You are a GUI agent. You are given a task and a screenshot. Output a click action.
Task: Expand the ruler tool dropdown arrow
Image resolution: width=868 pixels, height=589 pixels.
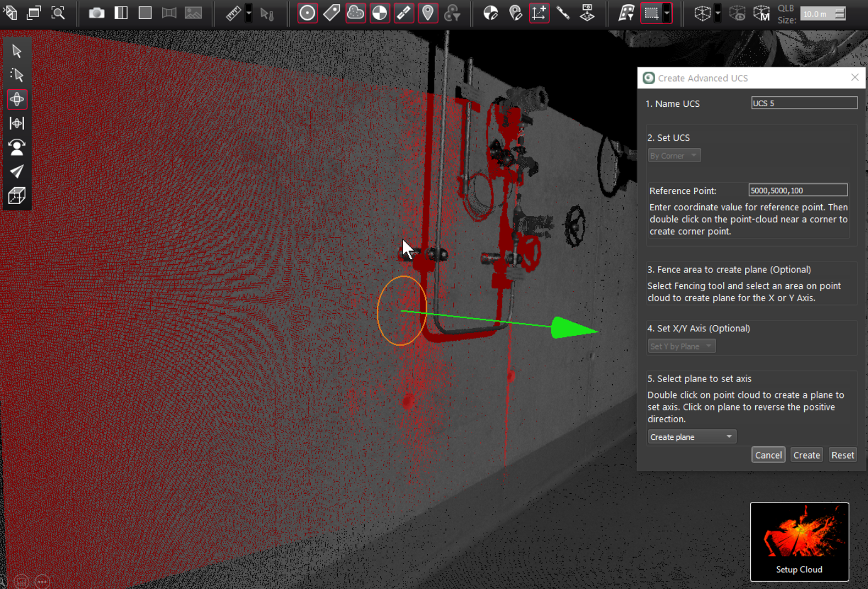249,13
